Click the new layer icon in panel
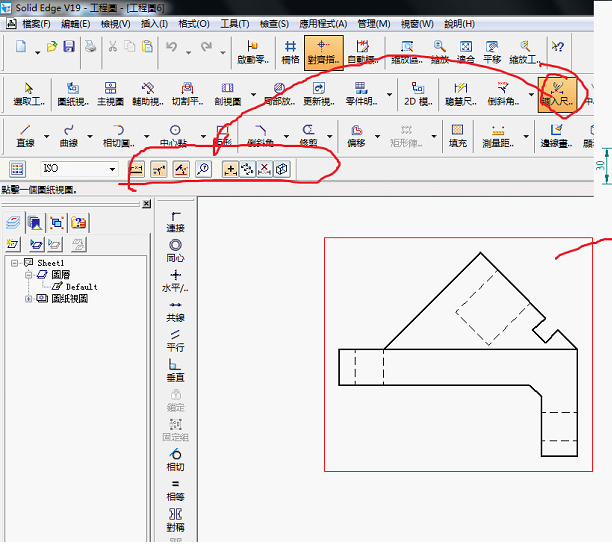The width and height of the screenshot is (612, 544). coord(12,244)
